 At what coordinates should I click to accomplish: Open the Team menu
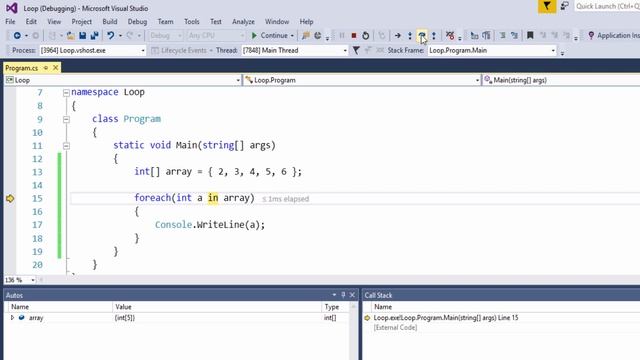tap(165, 22)
